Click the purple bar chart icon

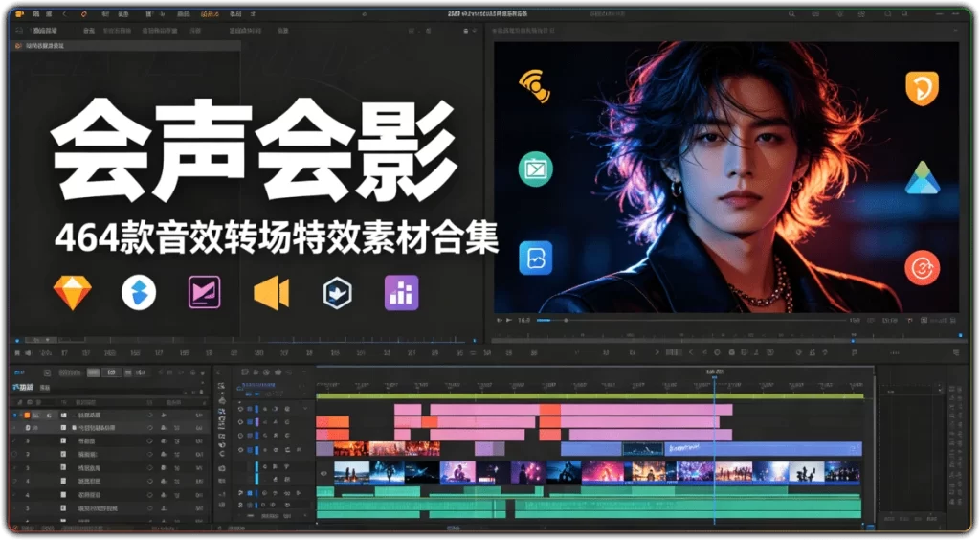(x=401, y=293)
